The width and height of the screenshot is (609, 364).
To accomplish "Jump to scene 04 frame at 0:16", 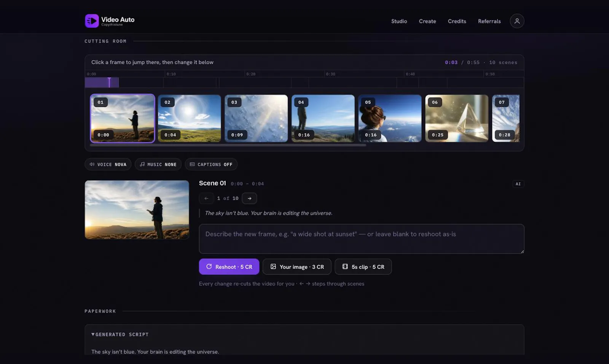I will pos(323,118).
